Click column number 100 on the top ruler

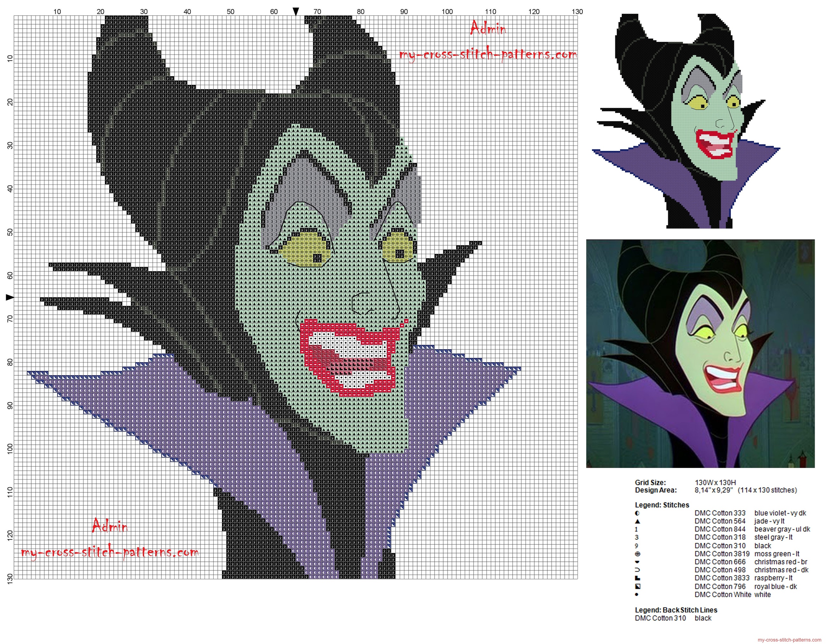click(448, 12)
